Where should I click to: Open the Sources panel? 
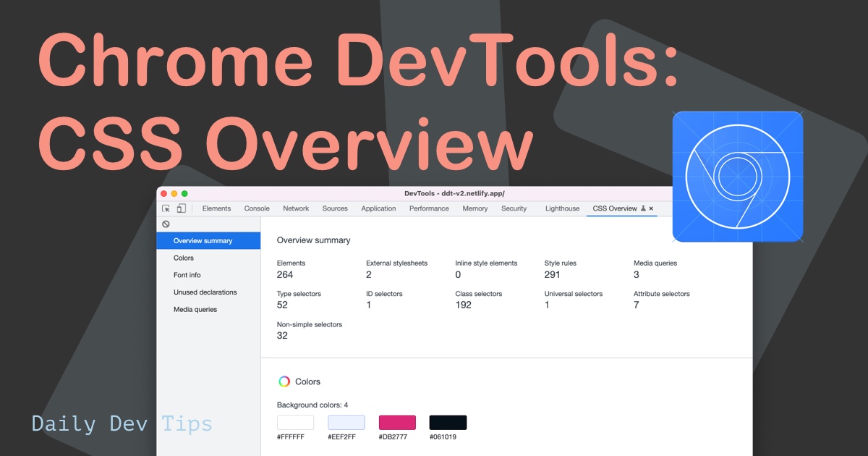(335, 208)
